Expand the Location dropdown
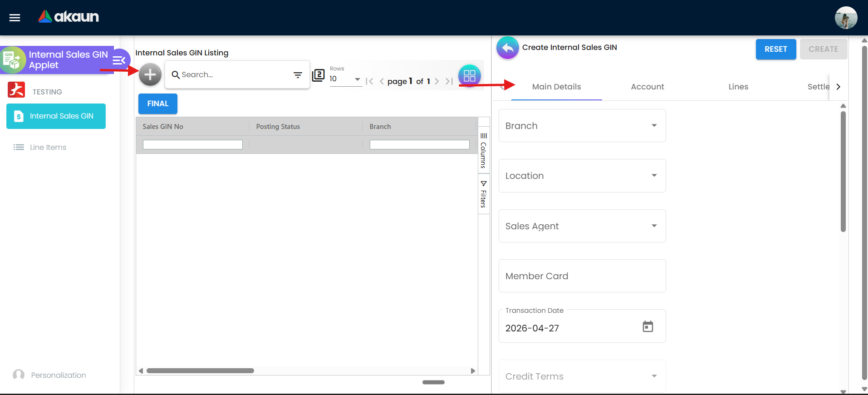The width and height of the screenshot is (868, 395). (582, 176)
